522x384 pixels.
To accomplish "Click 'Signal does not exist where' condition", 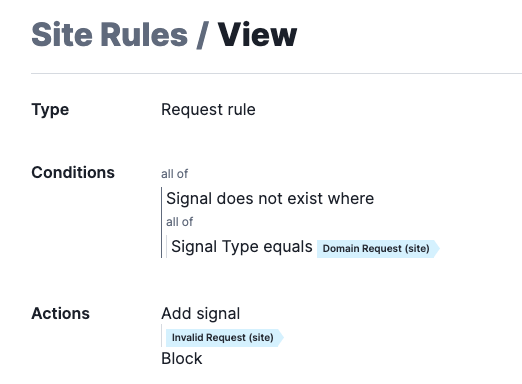I will coord(270,199).
